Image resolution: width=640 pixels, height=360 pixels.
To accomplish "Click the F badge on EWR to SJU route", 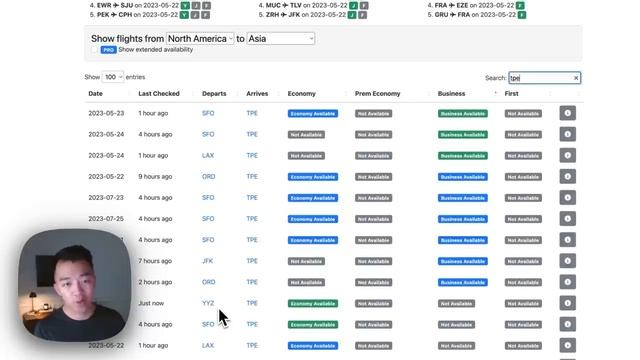I will (x=207, y=6).
